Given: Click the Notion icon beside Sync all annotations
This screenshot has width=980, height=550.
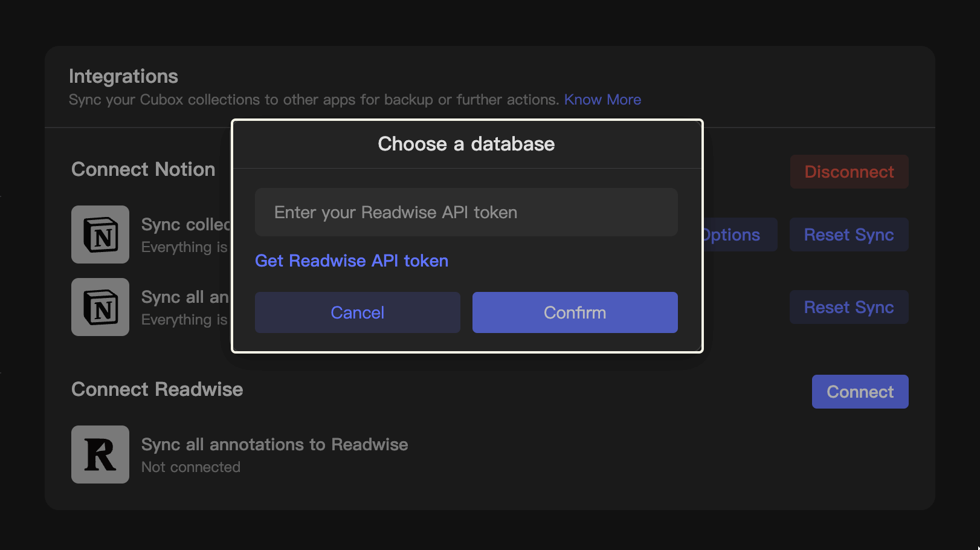Looking at the screenshot, I should pyautogui.click(x=100, y=307).
